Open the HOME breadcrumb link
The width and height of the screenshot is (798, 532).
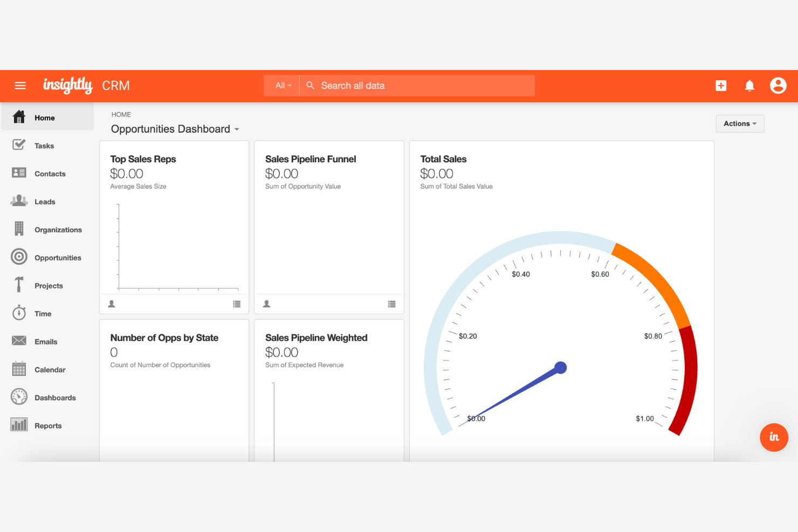(x=121, y=114)
